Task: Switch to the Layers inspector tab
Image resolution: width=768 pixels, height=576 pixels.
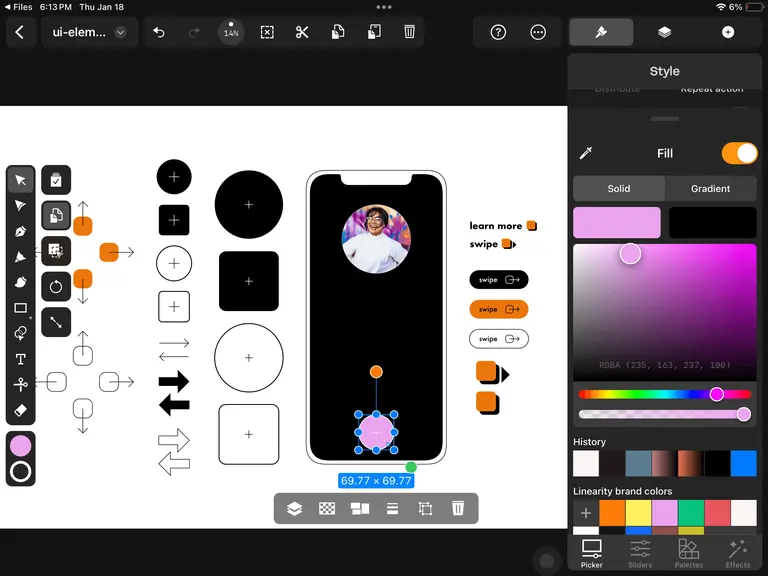Action: [x=664, y=32]
